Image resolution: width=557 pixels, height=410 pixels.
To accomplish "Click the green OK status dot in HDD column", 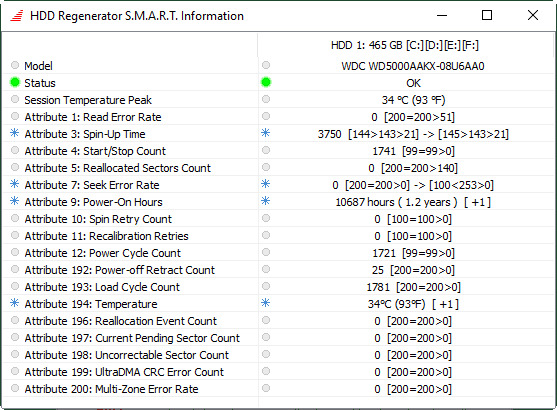I will pyautogui.click(x=266, y=82).
